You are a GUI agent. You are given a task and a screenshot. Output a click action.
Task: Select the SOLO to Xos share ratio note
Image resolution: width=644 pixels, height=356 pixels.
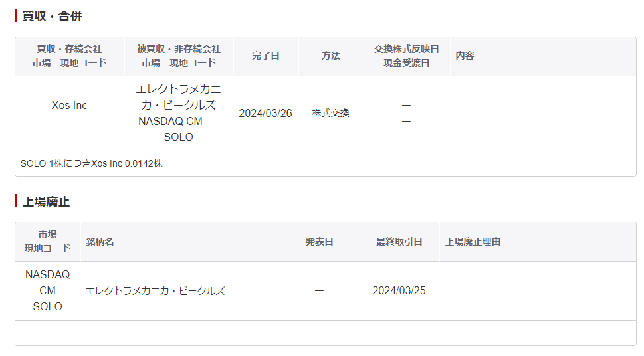[x=92, y=163]
